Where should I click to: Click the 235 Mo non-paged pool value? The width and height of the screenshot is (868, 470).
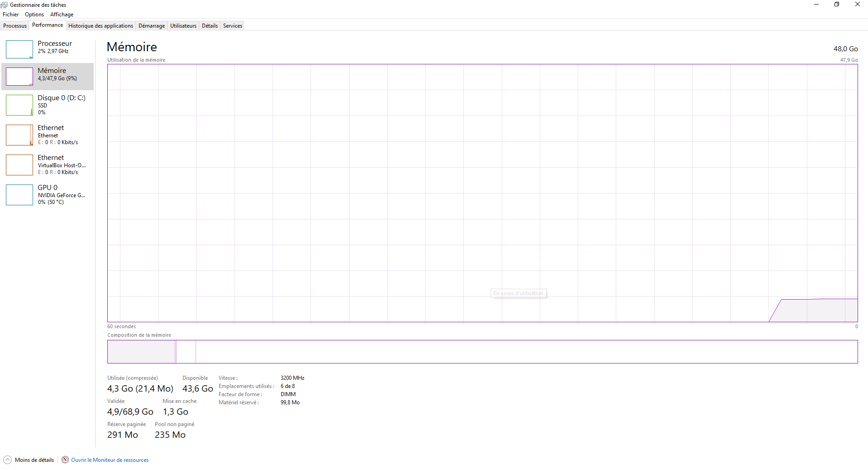170,435
